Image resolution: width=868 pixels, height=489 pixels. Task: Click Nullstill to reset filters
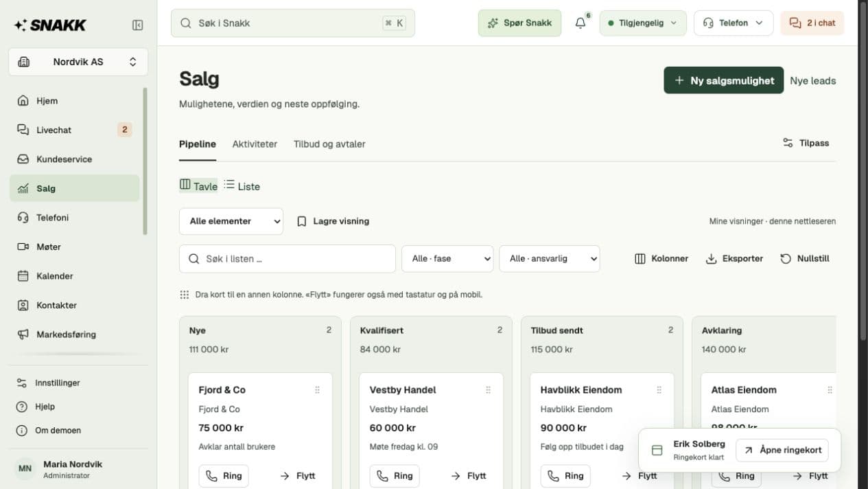(805, 259)
